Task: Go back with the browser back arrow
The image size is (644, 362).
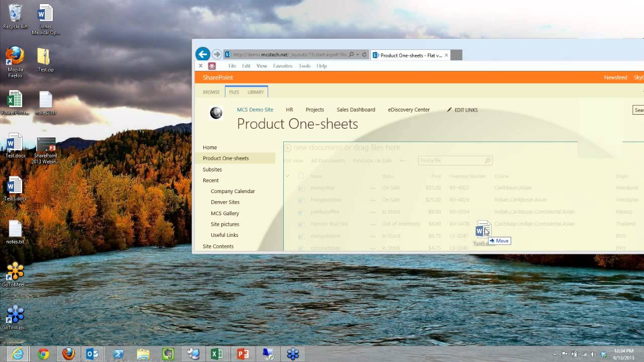Action: [203, 54]
